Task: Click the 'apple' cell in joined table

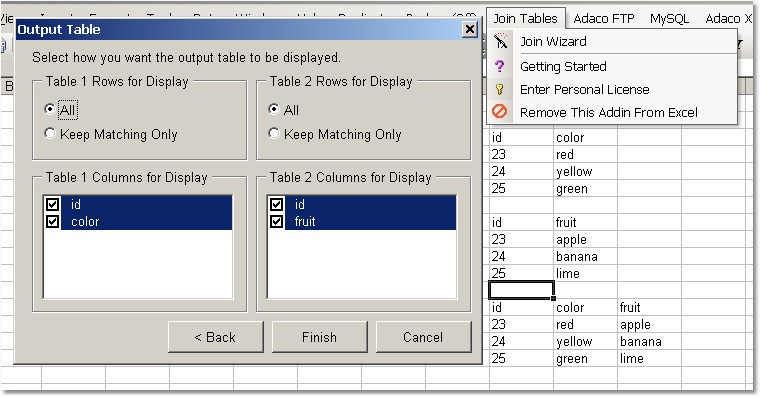Action: (x=649, y=324)
